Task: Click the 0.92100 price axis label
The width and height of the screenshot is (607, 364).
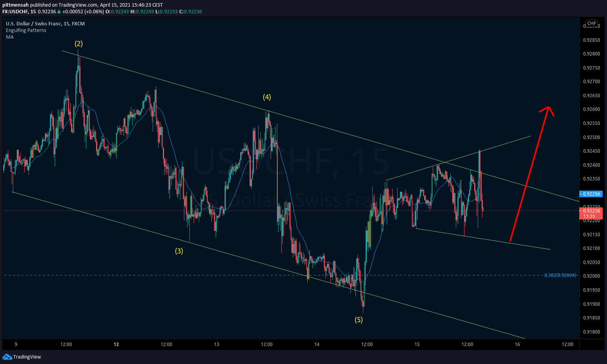Action: point(591,248)
